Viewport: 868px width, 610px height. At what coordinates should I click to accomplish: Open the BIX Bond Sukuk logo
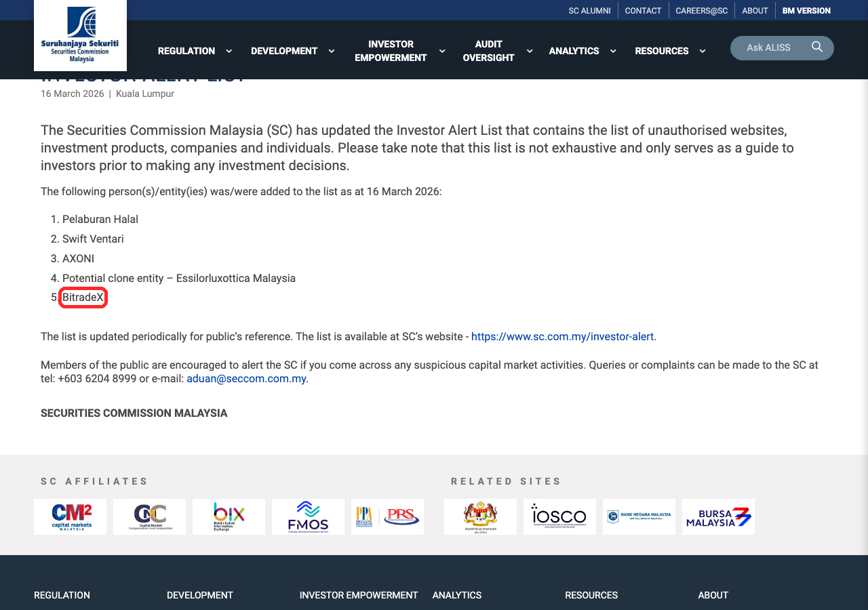229,517
